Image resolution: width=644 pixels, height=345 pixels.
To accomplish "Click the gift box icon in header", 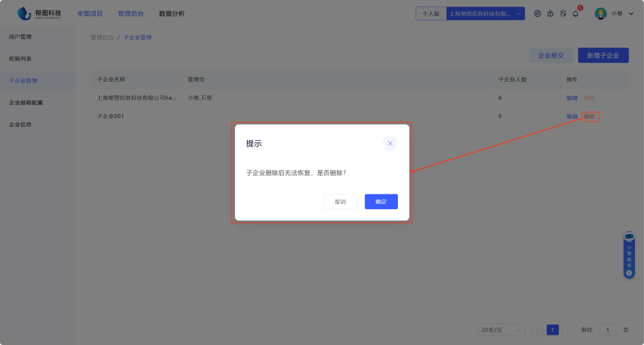I will point(550,14).
